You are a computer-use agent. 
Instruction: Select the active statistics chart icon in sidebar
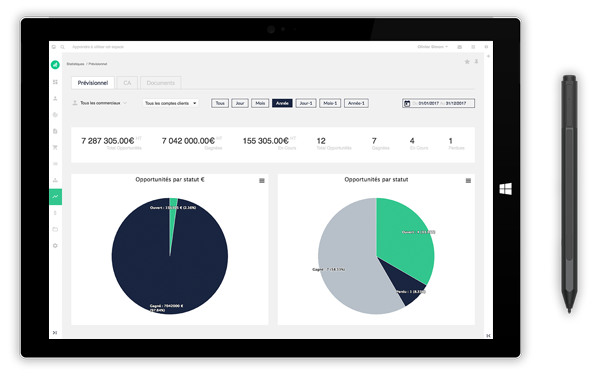(55, 196)
